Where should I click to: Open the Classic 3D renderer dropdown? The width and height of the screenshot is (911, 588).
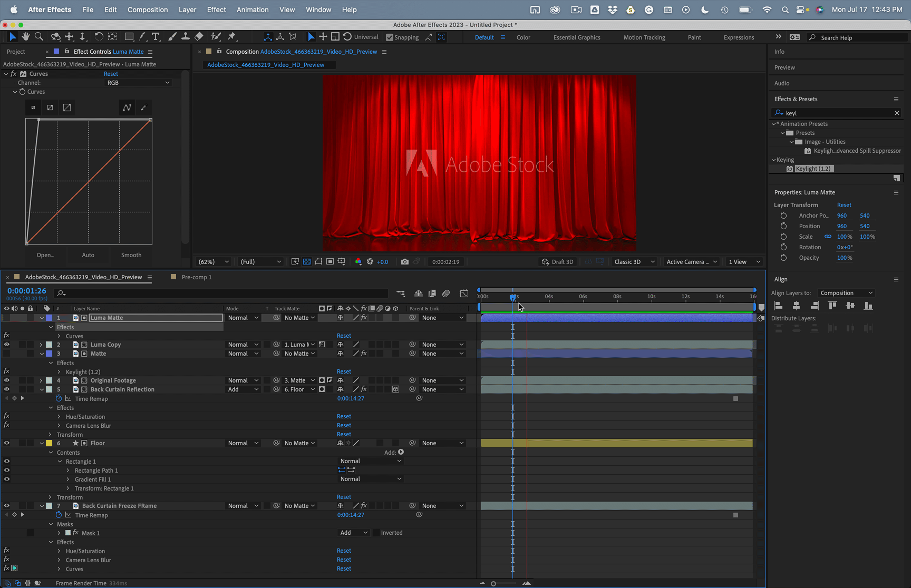(635, 262)
